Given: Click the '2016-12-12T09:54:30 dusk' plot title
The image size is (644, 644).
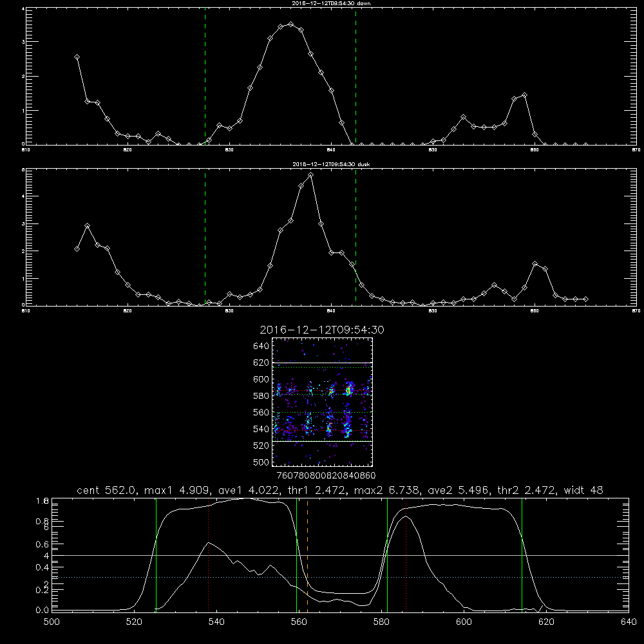Looking at the screenshot, I should (331, 164).
